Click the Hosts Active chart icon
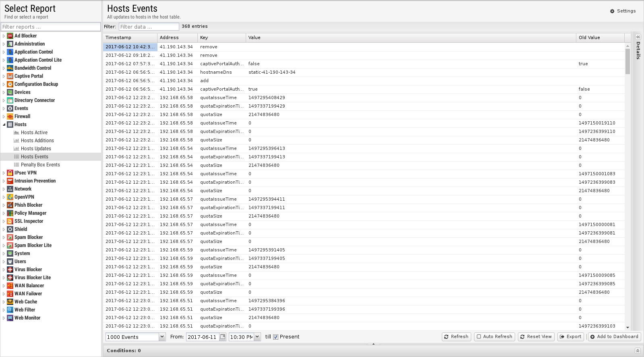Image resolution: width=644 pixels, height=357 pixels. (17, 133)
